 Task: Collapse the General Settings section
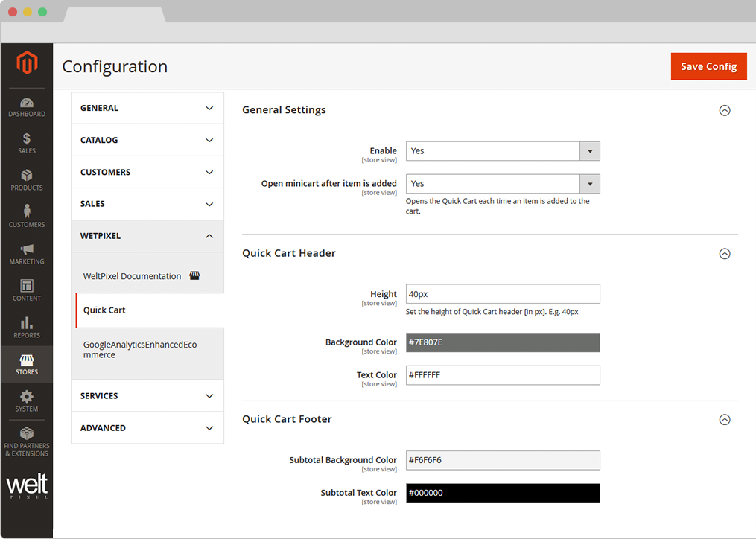pyautogui.click(x=724, y=110)
